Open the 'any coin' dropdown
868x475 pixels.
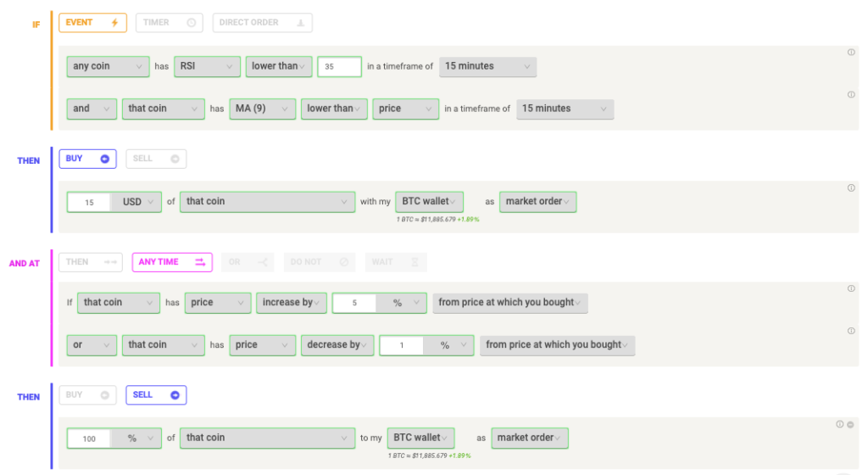[x=107, y=66]
